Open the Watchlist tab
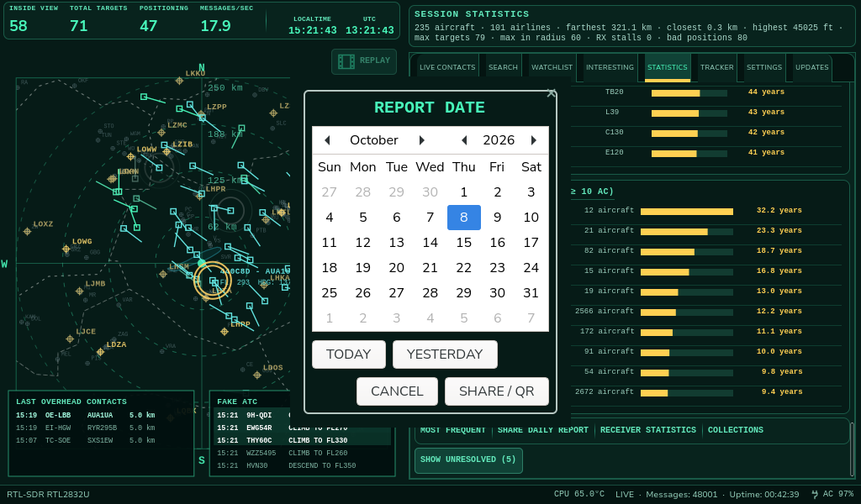Viewport: 861px width, 504px height. pos(552,67)
